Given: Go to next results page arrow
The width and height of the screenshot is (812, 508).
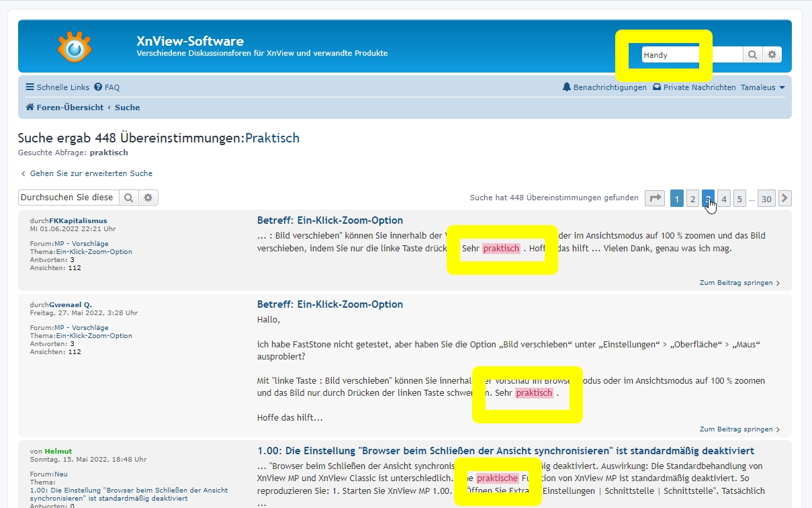Looking at the screenshot, I should [x=784, y=198].
